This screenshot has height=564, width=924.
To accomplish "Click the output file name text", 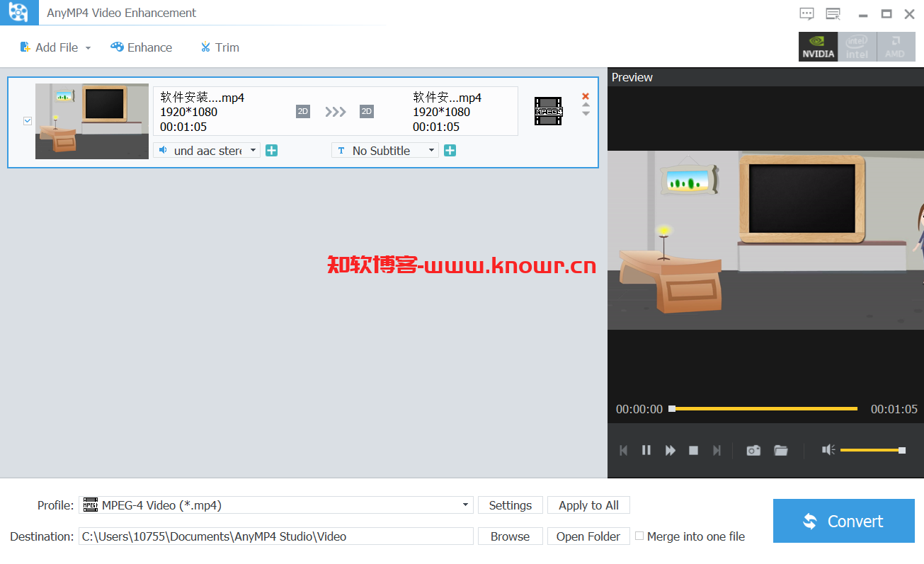I will (x=447, y=98).
